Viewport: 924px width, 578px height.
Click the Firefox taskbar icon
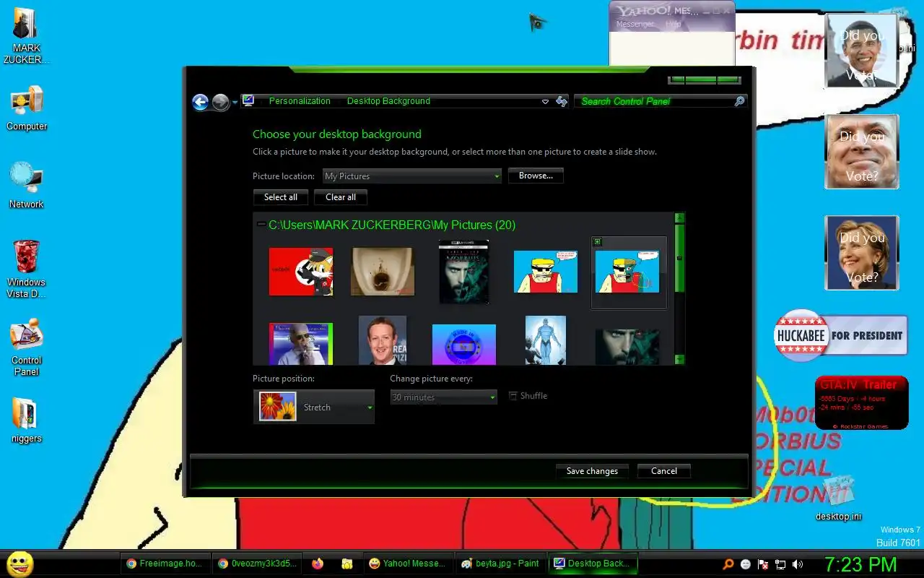[x=318, y=564]
